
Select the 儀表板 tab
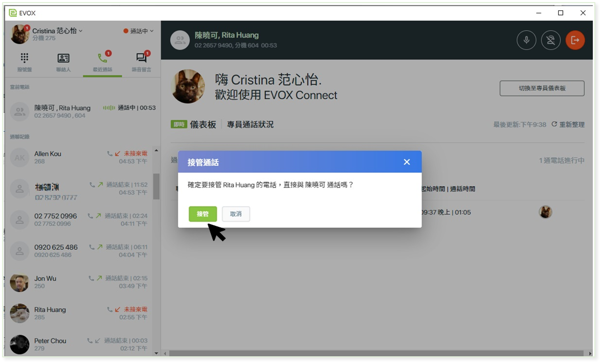tap(203, 124)
